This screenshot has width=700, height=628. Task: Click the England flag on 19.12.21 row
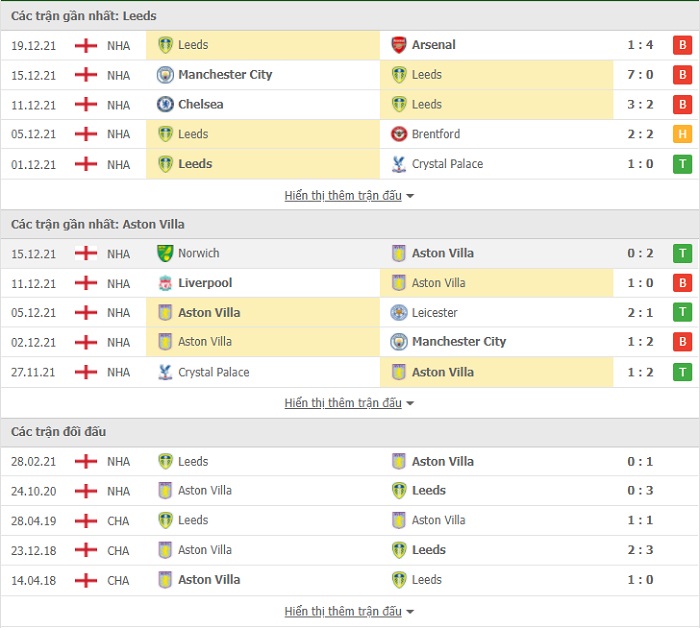pos(86,46)
